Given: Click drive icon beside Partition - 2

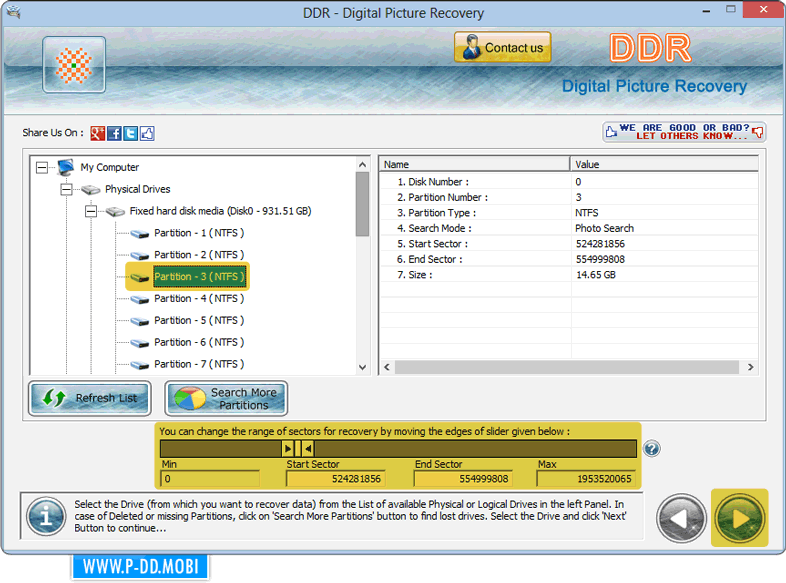Looking at the screenshot, I should [140, 256].
